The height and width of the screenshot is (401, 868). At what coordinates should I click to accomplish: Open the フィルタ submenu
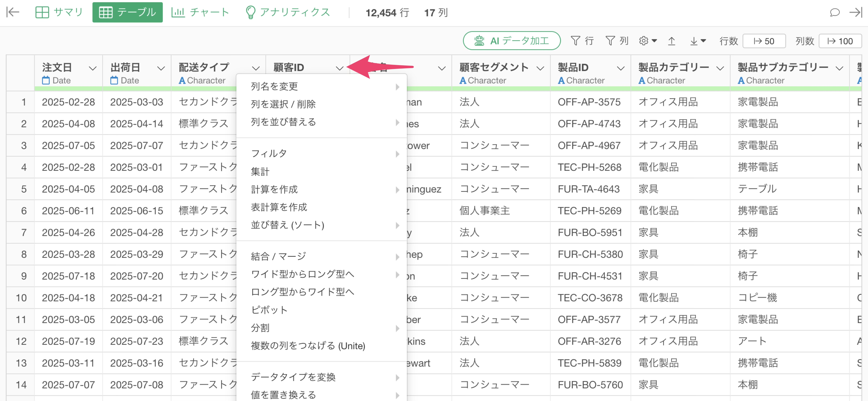click(322, 154)
